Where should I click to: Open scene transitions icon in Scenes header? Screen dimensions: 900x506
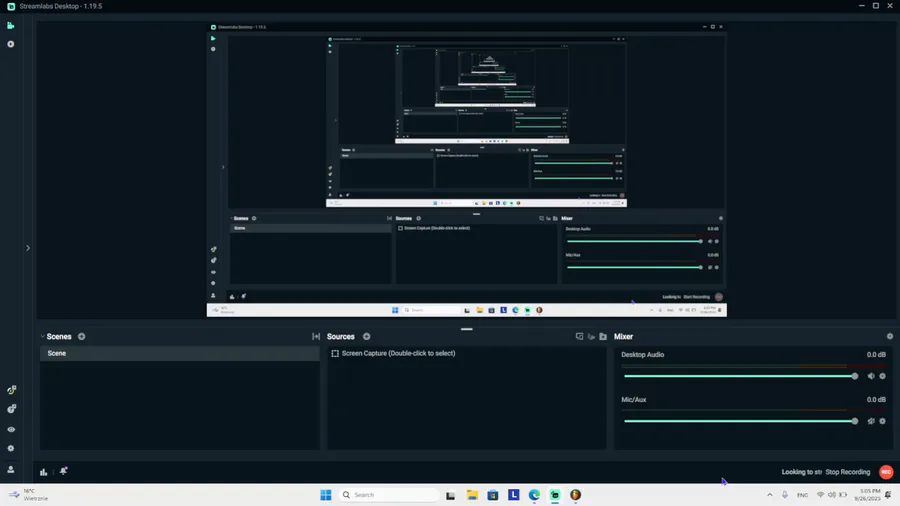(x=316, y=337)
